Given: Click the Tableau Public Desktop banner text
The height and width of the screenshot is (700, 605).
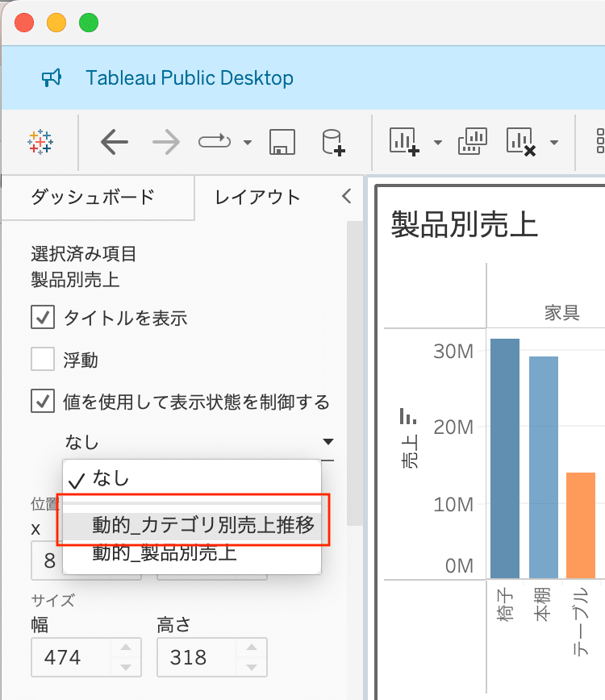Looking at the screenshot, I should point(190,77).
